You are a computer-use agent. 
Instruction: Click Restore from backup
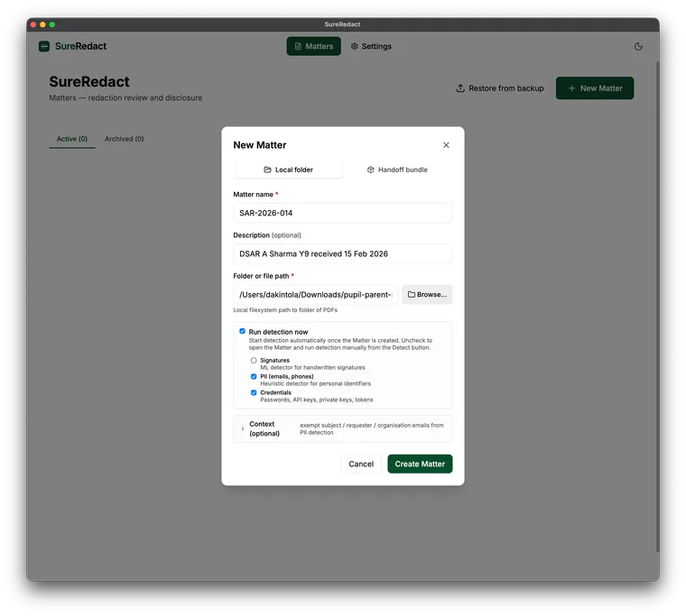click(500, 88)
